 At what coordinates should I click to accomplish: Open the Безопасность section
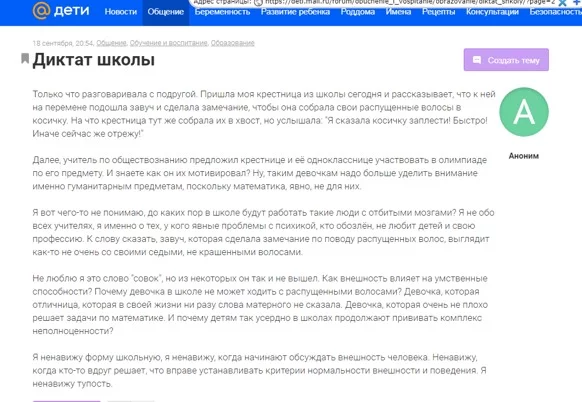pyautogui.click(x=555, y=12)
